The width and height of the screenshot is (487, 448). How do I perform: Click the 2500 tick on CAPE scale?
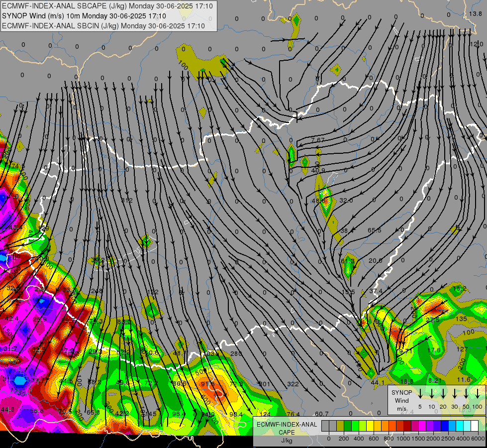[448, 439]
